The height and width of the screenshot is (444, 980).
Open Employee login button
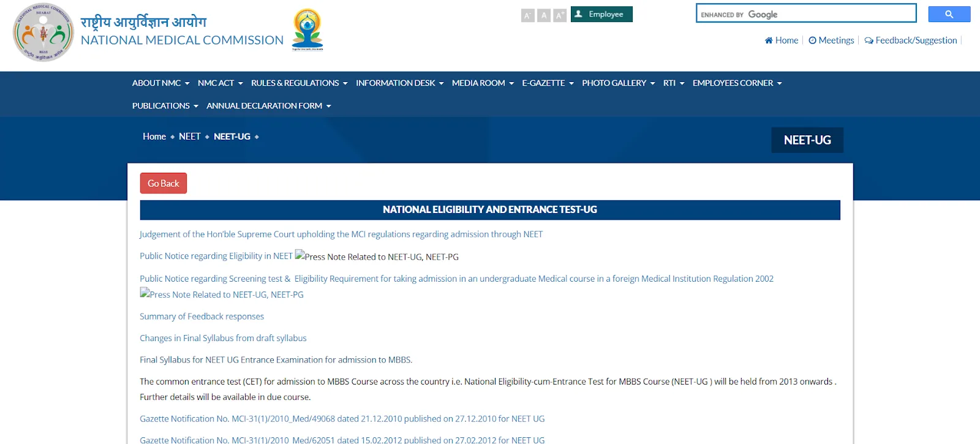coord(601,14)
